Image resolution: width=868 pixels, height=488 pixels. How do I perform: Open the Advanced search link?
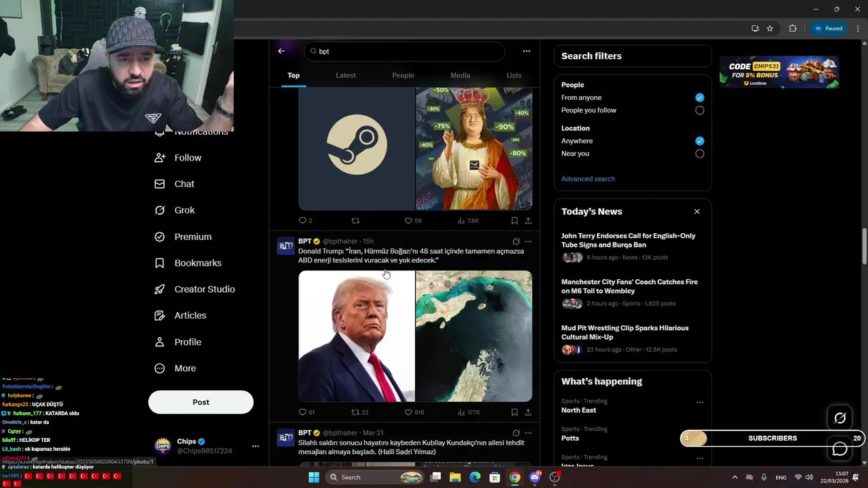pyautogui.click(x=588, y=179)
